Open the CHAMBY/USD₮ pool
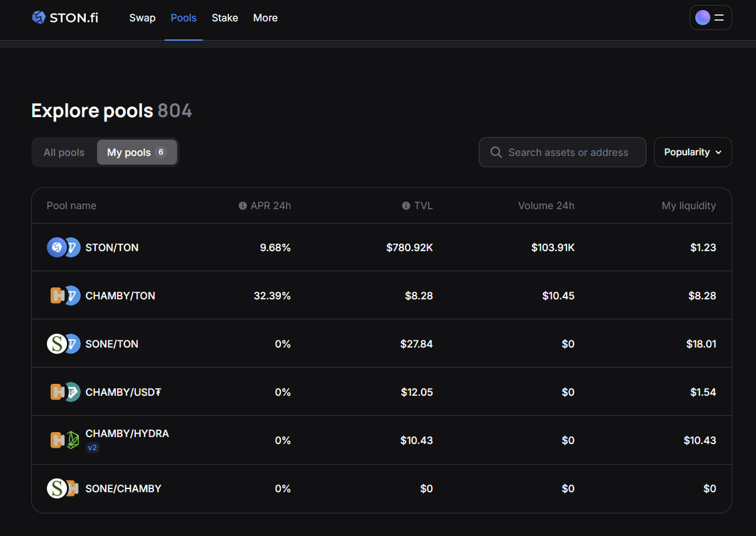This screenshot has width=756, height=536. (x=382, y=392)
